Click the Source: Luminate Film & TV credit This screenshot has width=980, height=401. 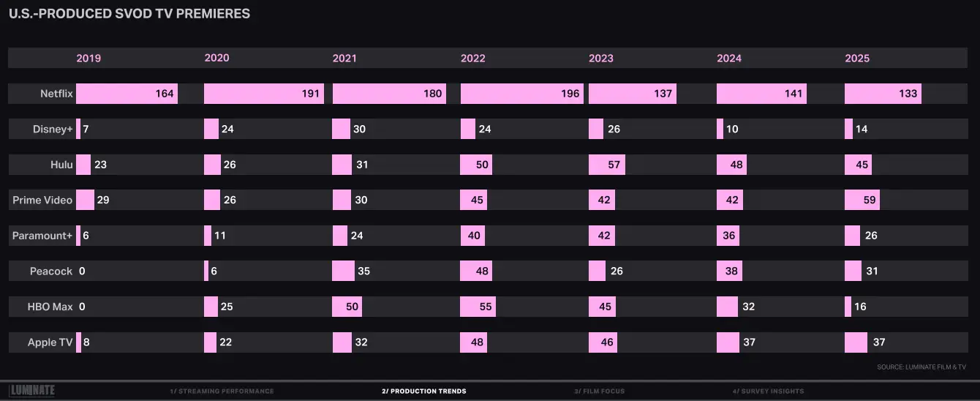[x=921, y=367]
